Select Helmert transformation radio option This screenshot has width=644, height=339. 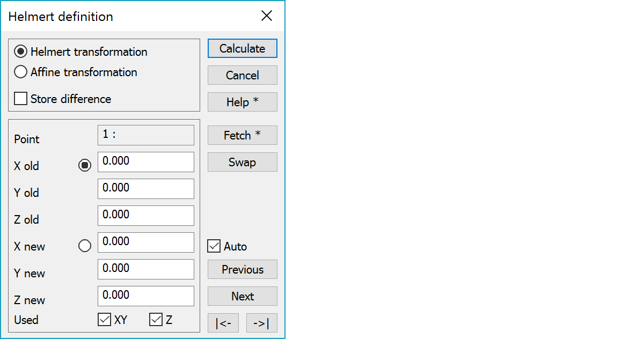click(21, 52)
